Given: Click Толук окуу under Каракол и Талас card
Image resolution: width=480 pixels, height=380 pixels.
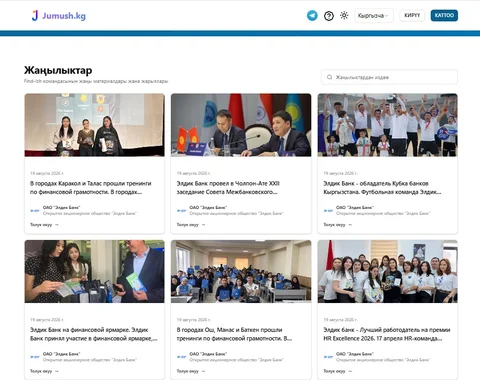Looking at the screenshot, I should tap(44, 225).
